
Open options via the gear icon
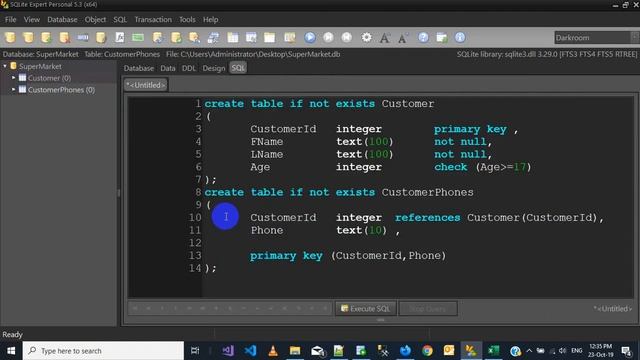click(x=367, y=38)
